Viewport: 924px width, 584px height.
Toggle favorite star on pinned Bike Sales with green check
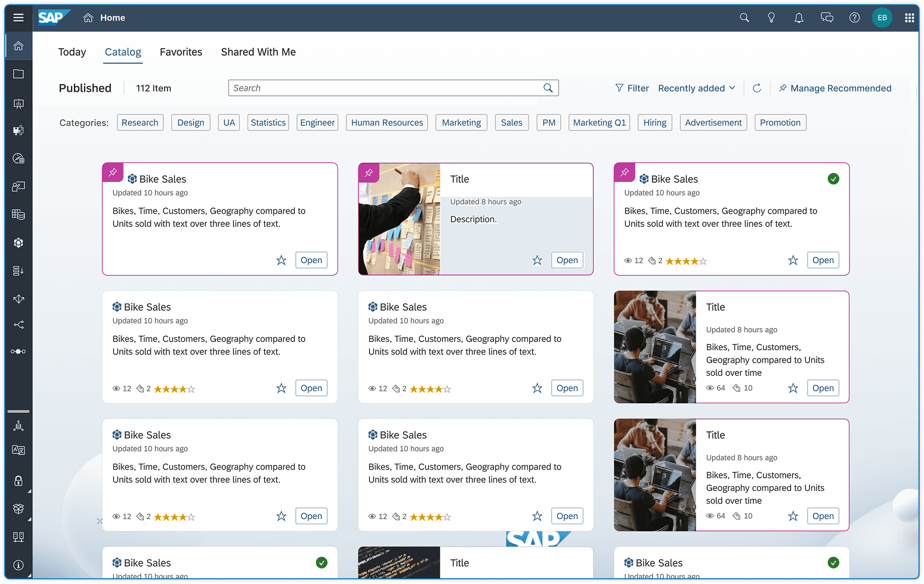pyautogui.click(x=793, y=260)
